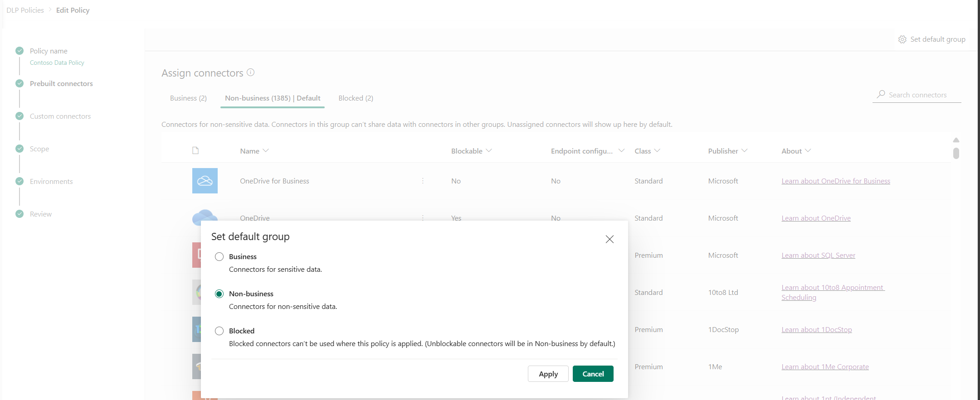
Task: Open more options for OneDrive for Business row
Action: tap(423, 181)
